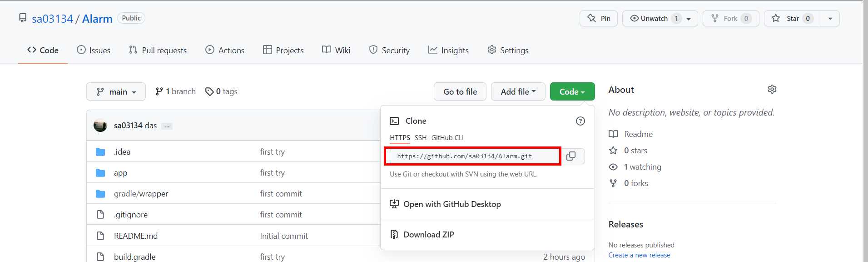Open the main branch selector
868x262 pixels.
[x=116, y=91]
